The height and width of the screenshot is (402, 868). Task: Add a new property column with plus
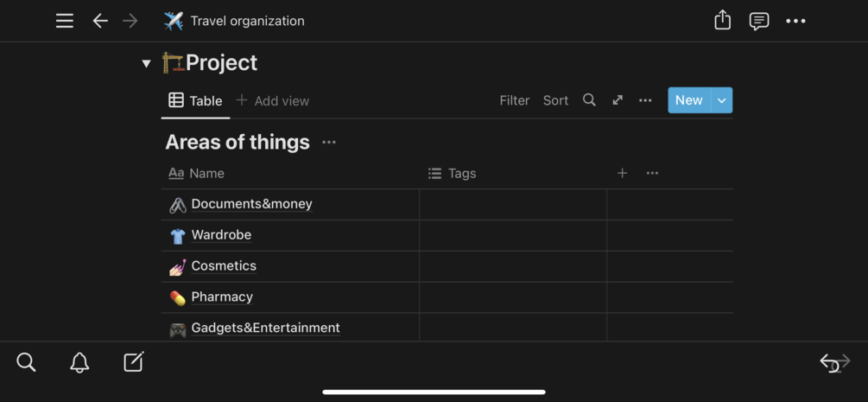(622, 173)
